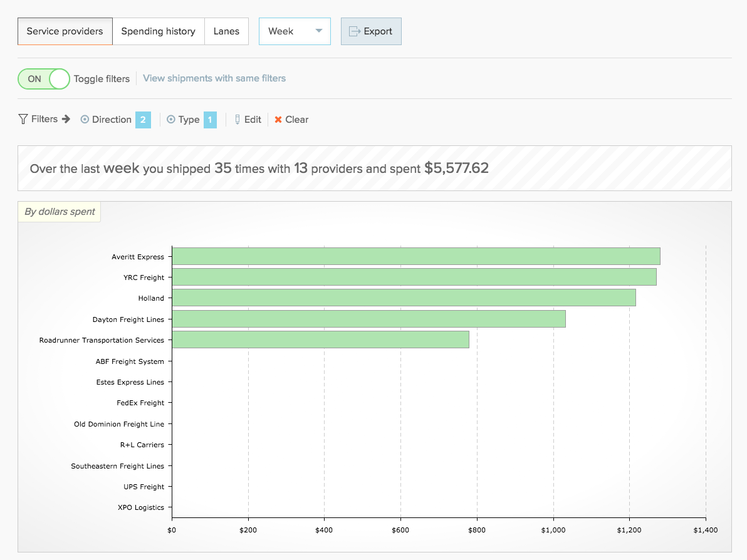Click the Direction count badge 2

click(143, 120)
